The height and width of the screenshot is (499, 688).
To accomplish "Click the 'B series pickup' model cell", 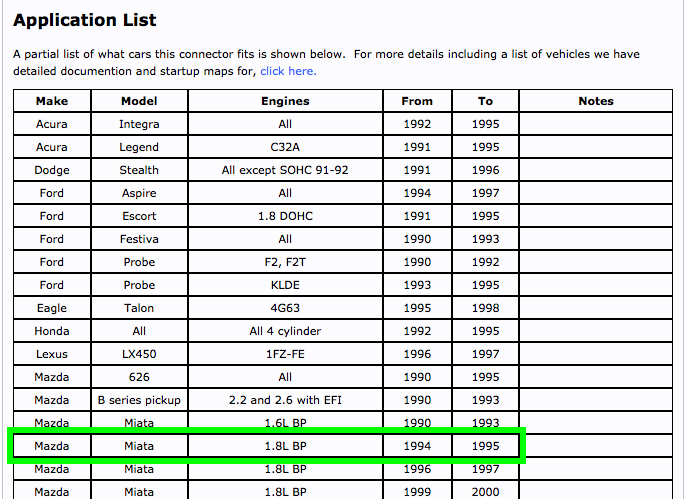I will coord(139,400).
